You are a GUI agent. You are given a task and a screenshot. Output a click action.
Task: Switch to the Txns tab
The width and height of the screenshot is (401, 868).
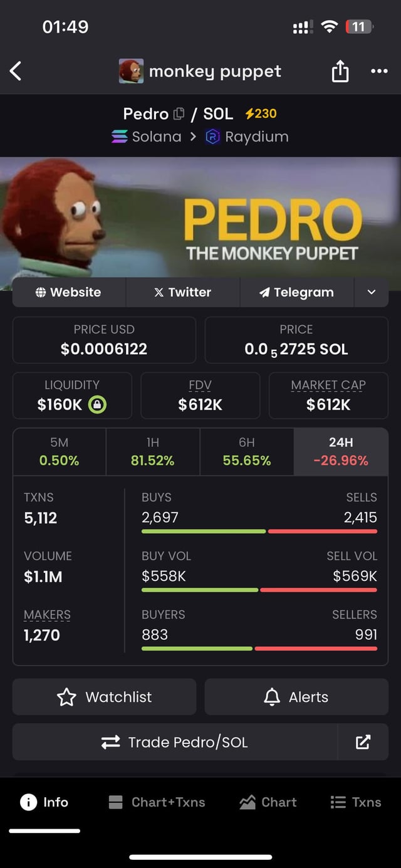(355, 802)
